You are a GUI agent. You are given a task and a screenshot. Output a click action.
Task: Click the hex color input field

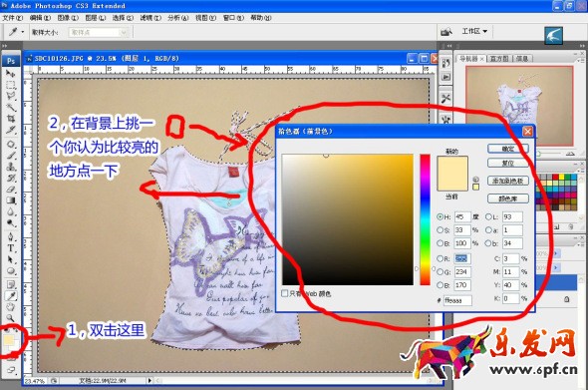(x=457, y=300)
